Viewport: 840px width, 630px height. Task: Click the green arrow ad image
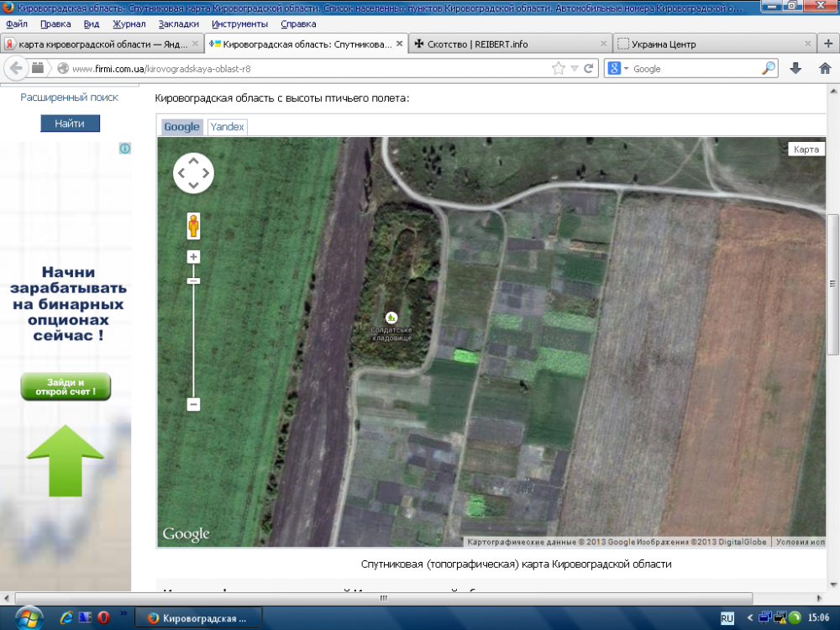(x=66, y=460)
